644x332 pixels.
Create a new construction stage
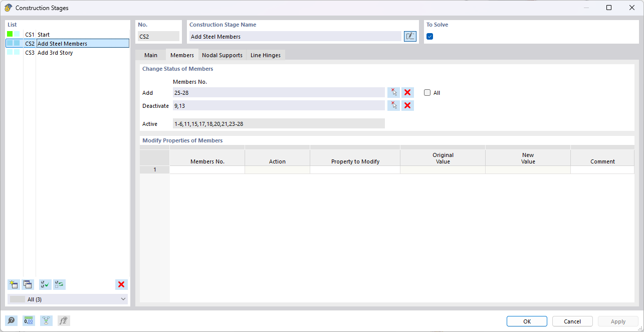click(14, 284)
